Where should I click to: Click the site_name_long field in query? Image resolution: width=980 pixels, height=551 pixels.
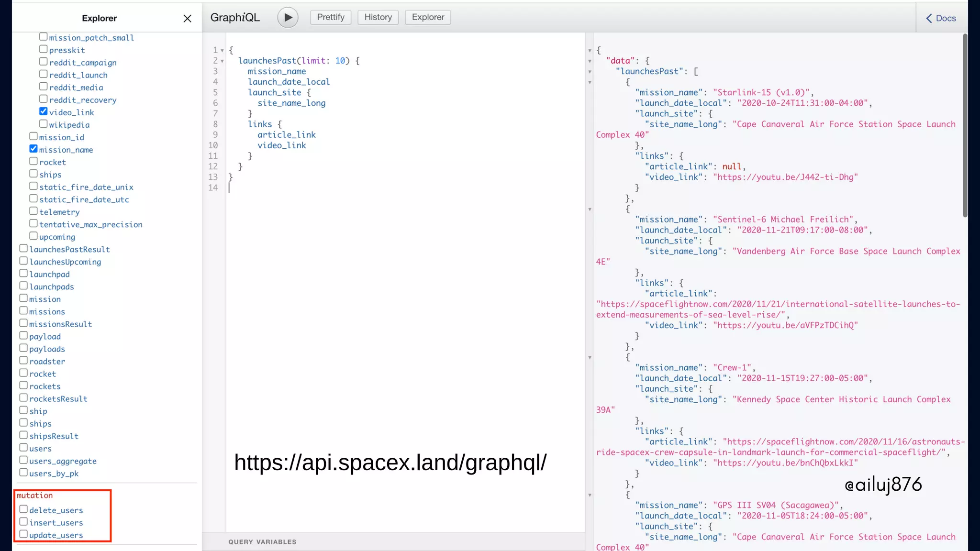(x=291, y=103)
